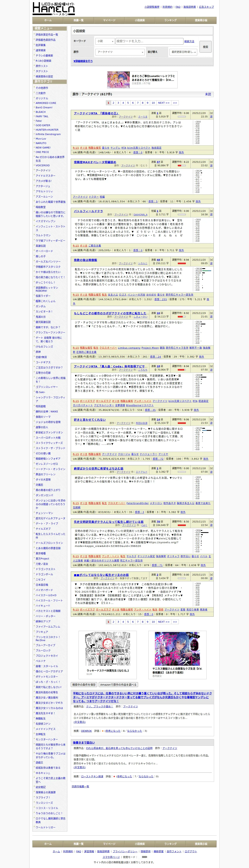This screenshot has width=249, height=868.
Task: Click (全文表示) under 後書きまで面白い review
Action: (x=80, y=767)
